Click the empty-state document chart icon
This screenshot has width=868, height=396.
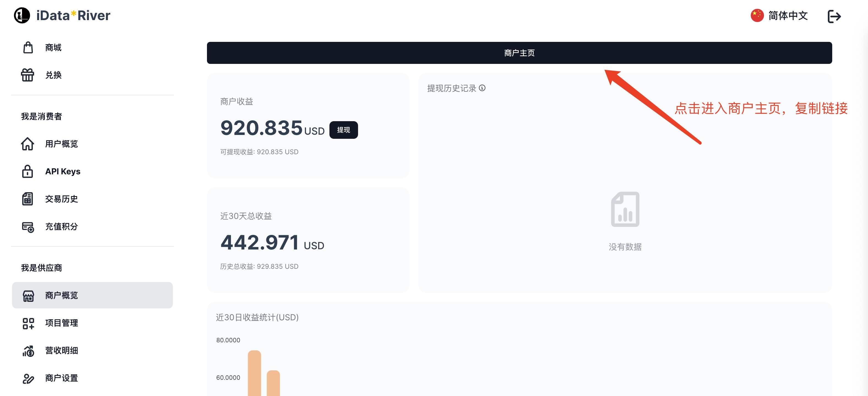[x=625, y=209]
